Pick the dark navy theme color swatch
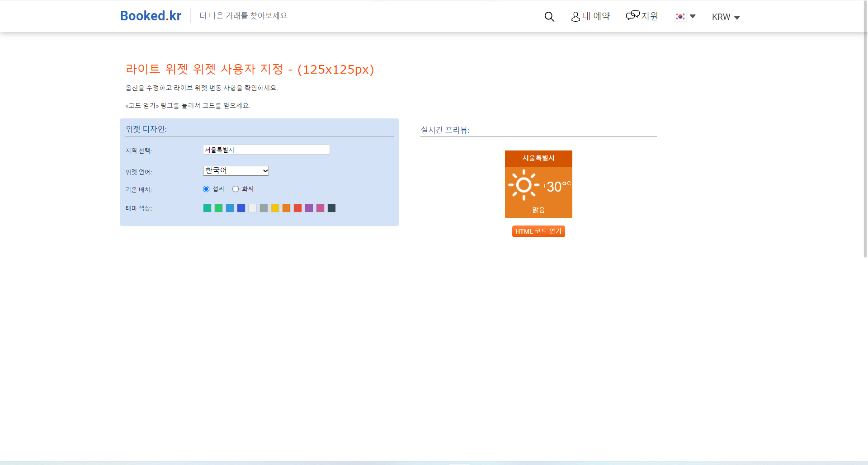This screenshot has height=465, width=868. tap(331, 208)
